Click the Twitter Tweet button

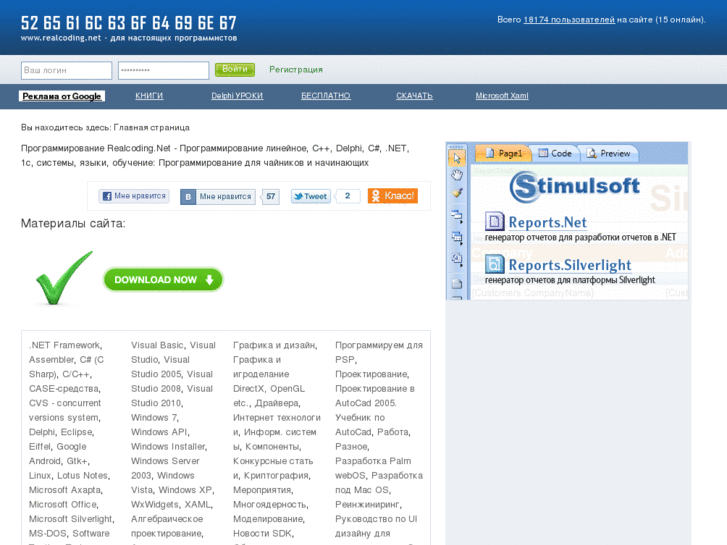click(x=311, y=196)
